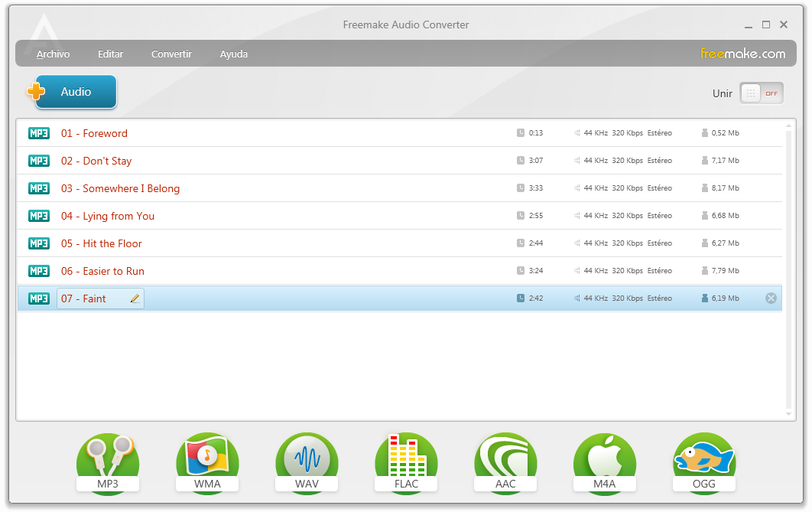Screen dimensions: 812x512
Task: Expand the Convertir menu
Action: coord(171,54)
